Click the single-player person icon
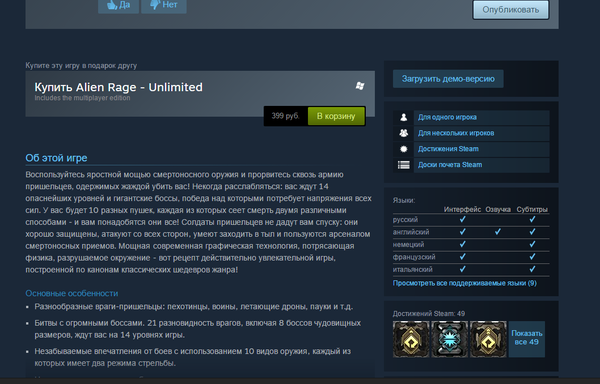The image size is (600, 384). 403,117
